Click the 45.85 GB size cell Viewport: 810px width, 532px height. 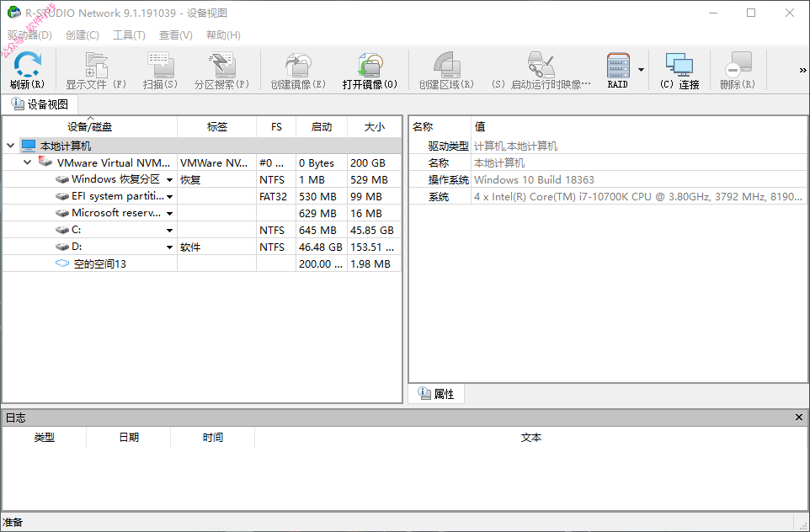tap(372, 231)
